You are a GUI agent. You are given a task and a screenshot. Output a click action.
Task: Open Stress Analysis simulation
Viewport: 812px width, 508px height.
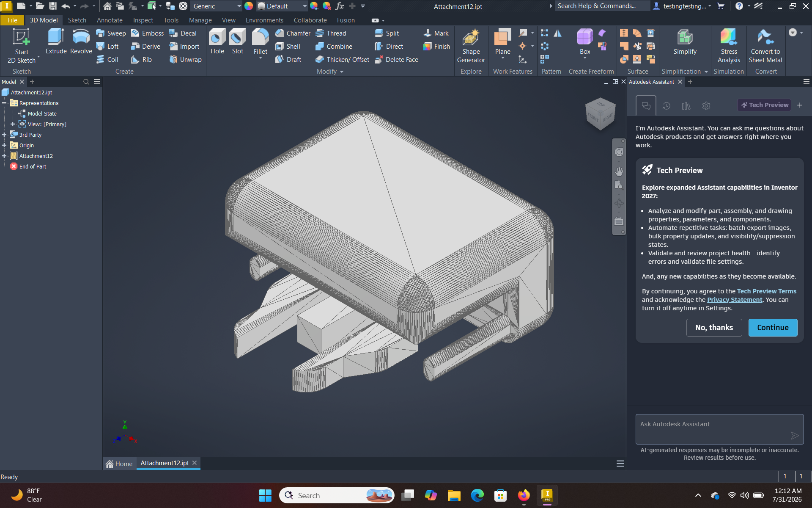(729, 46)
